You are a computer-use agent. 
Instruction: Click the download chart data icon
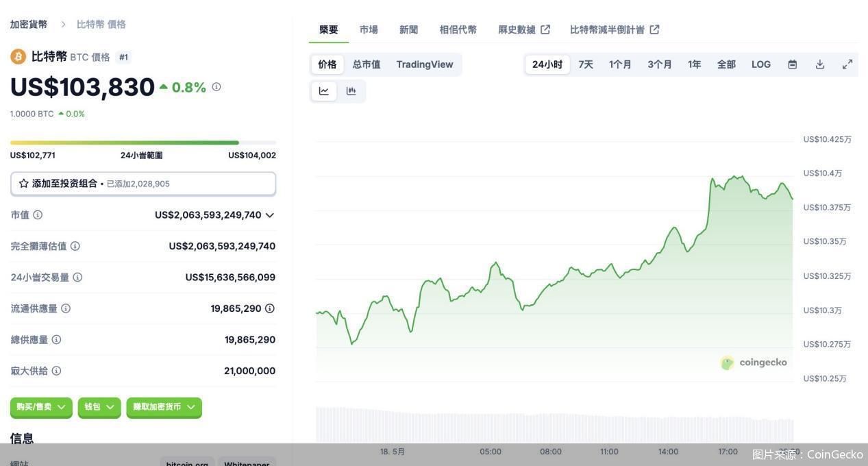click(x=820, y=64)
